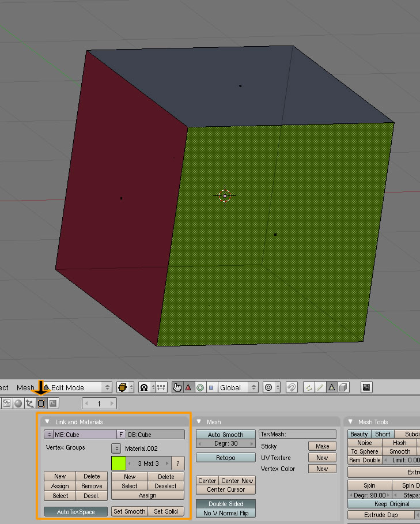The height and width of the screenshot is (524, 420).
Task: Click Center Cursor
Action: (x=226, y=489)
